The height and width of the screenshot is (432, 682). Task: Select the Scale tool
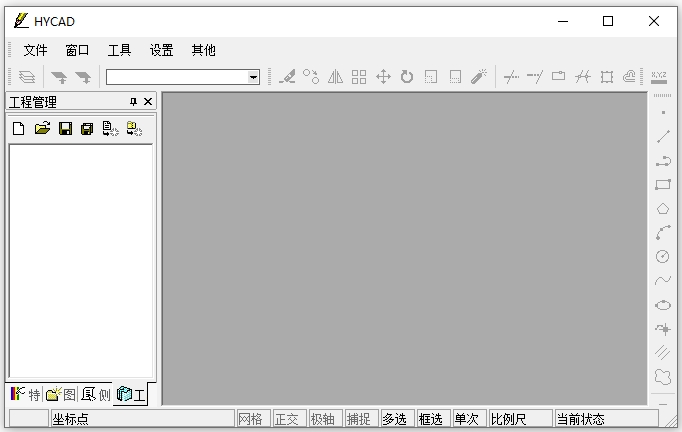coord(431,77)
